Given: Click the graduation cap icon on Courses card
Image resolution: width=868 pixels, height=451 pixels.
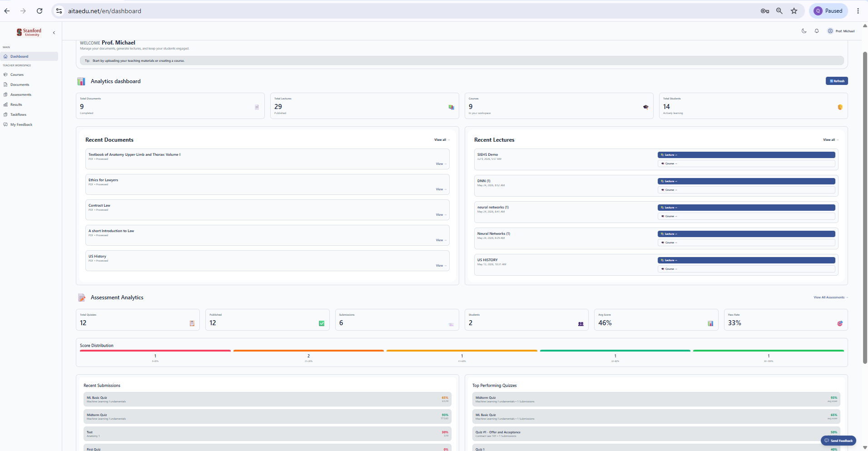Looking at the screenshot, I should [x=645, y=107].
